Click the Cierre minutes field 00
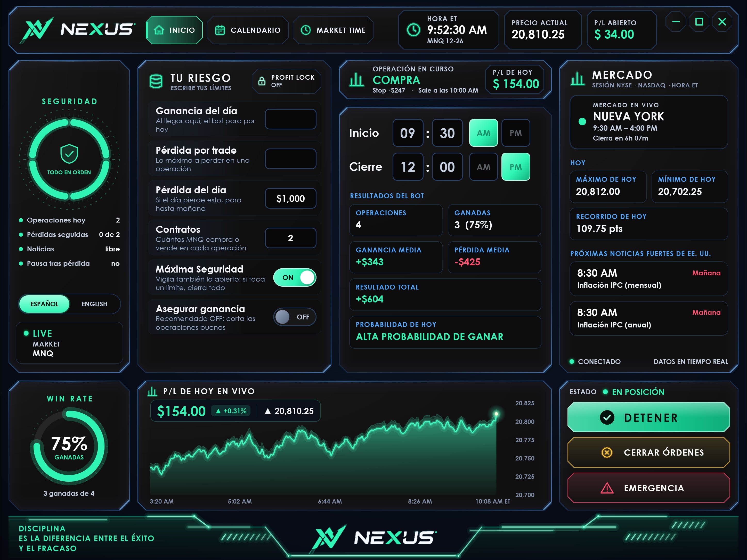 coord(447,167)
